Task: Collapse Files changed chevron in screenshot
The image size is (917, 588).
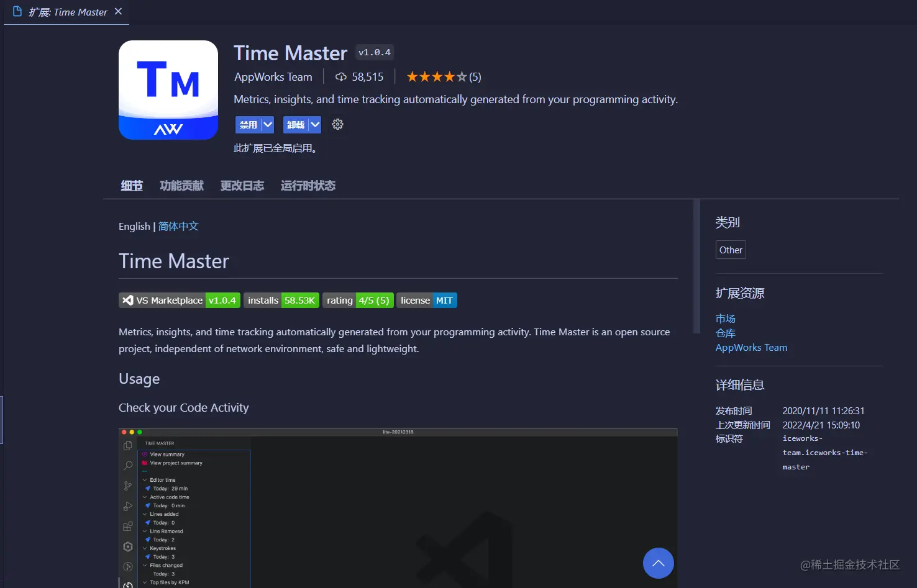Action: pyautogui.click(x=145, y=566)
